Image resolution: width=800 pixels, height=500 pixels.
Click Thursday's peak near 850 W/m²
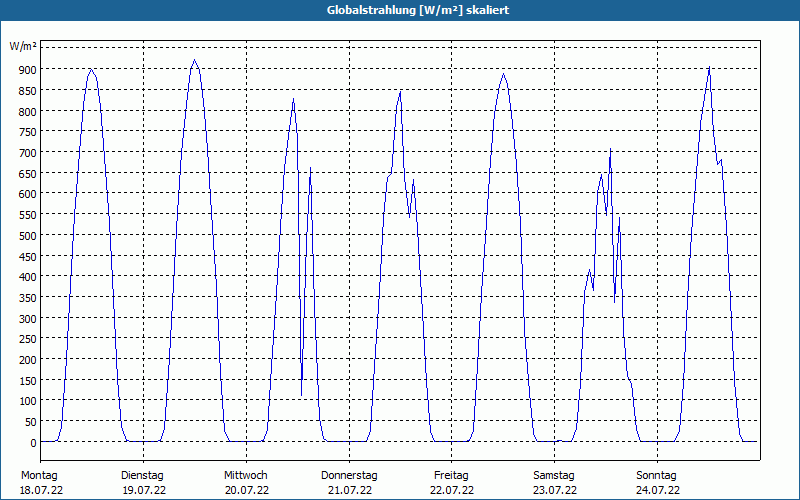(x=401, y=92)
